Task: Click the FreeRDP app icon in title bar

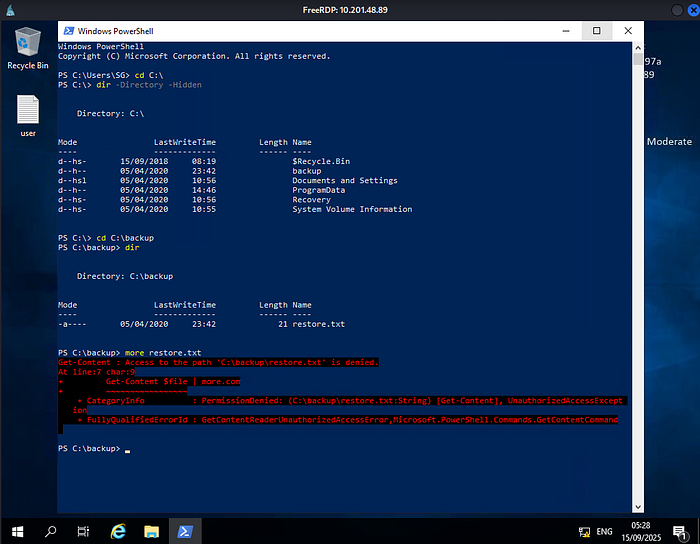Action: click(x=10, y=10)
